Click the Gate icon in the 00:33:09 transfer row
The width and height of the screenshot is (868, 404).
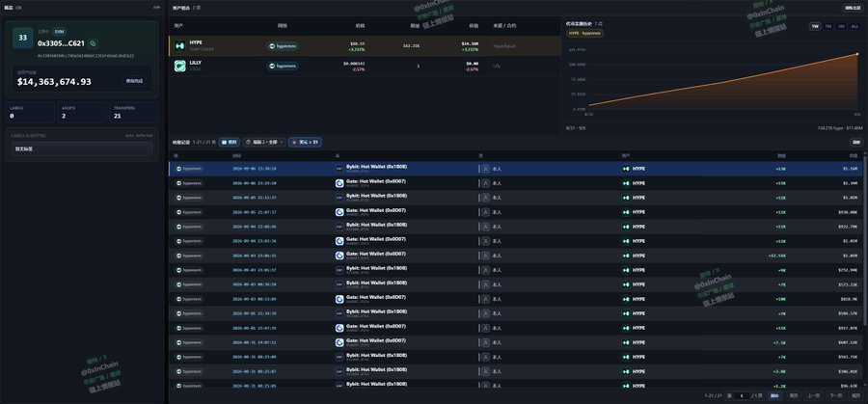click(339, 299)
